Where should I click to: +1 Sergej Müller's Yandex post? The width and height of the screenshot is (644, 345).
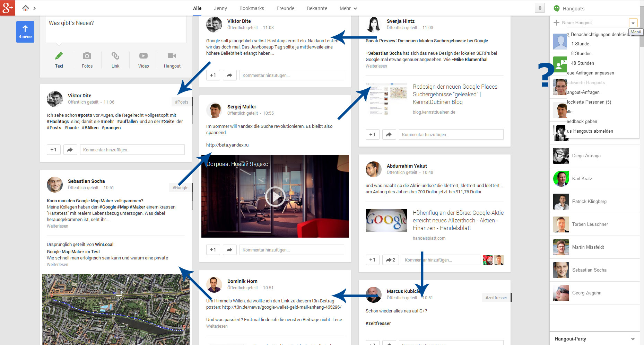213,250
